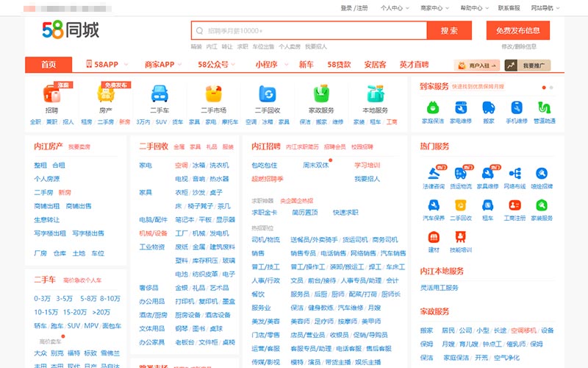Expand the 58公众号 menu arrow

(234, 65)
